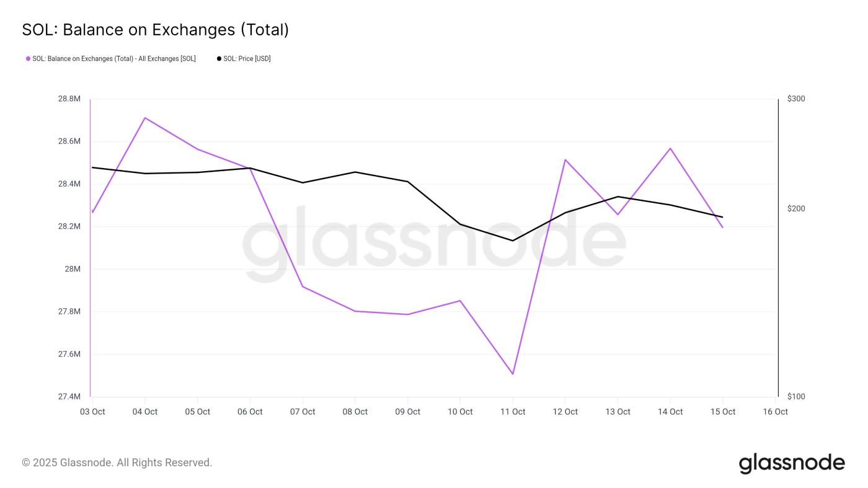Click the purple line's last point at 15 Oct
This screenshot has width=868, height=488.
pos(722,227)
